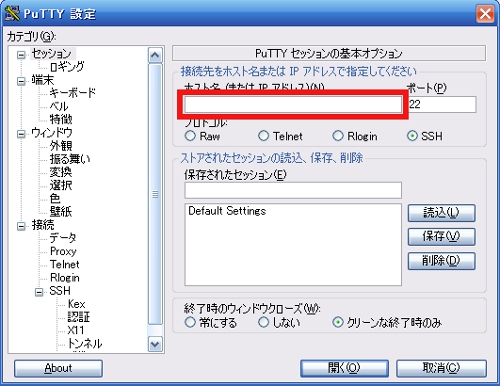Open the データ settings
Viewport: 500px width, 386px height.
(x=63, y=238)
